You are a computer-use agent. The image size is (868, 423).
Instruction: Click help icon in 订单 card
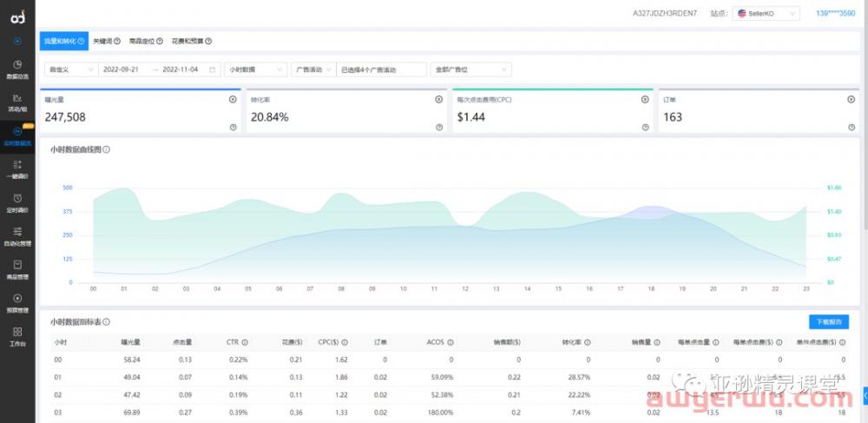(852, 128)
